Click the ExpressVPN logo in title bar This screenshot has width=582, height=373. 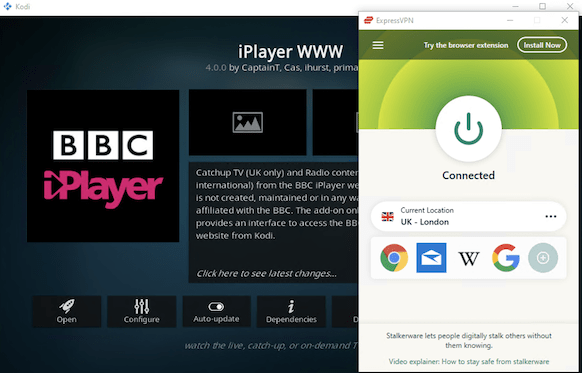click(368, 20)
